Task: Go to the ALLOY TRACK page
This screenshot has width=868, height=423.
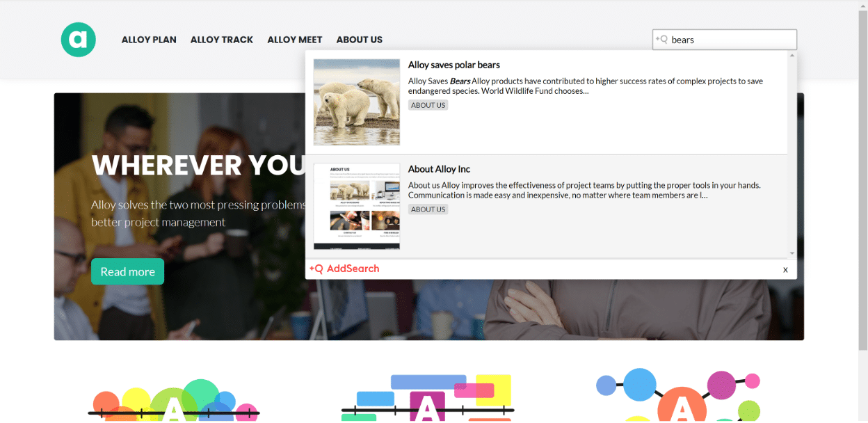Action: coord(222,40)
